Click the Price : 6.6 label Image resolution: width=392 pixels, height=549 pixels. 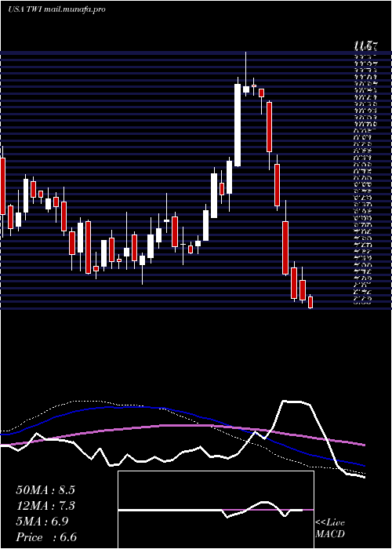[x=46, y=537]
